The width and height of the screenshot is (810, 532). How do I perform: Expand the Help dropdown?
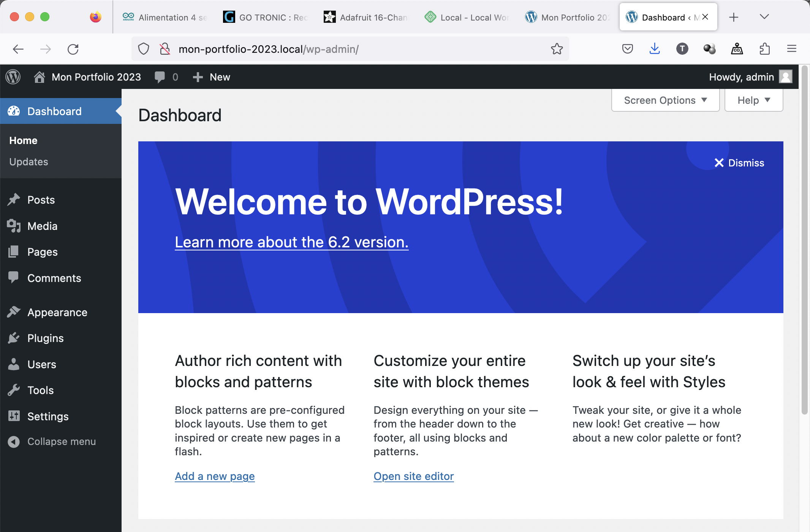pyautogui.click(x=753, y=100)
